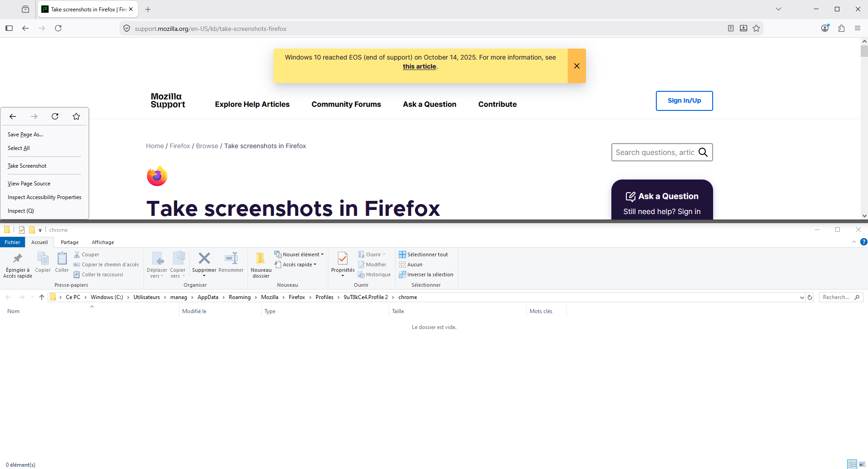Open the "this article" link in the banner
Image resolution: width=868 pixels, height=469 pixels.
(419, 66)
